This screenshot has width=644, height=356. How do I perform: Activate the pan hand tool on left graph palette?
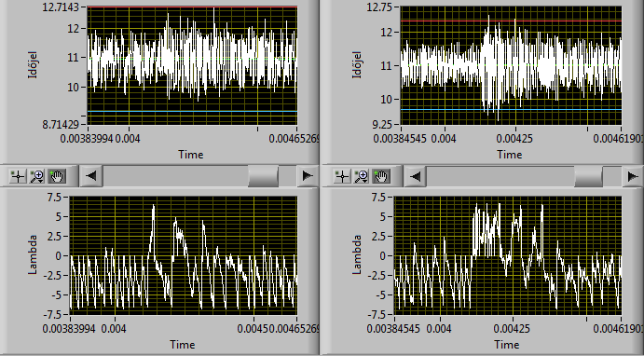[56, 176]
